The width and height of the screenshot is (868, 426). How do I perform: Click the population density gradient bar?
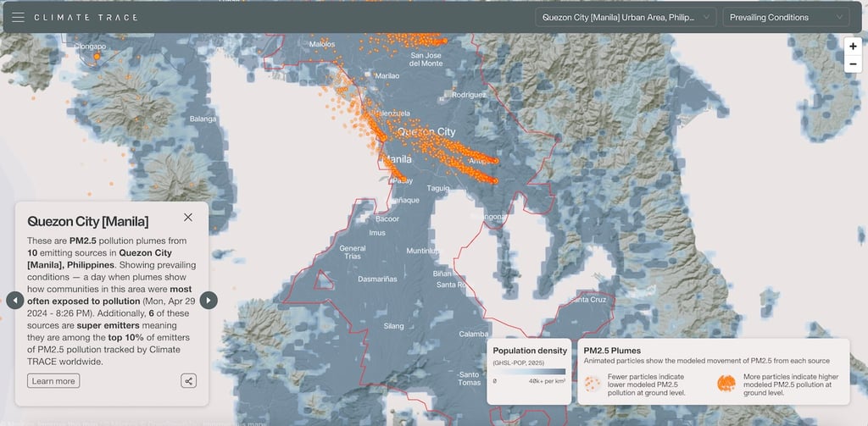coord(530,371)
